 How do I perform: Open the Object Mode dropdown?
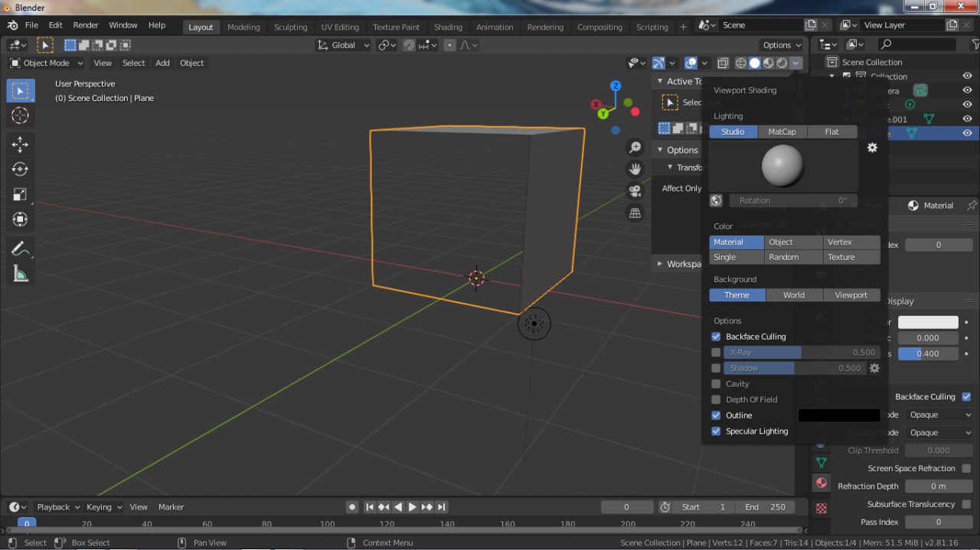[47, 63]
